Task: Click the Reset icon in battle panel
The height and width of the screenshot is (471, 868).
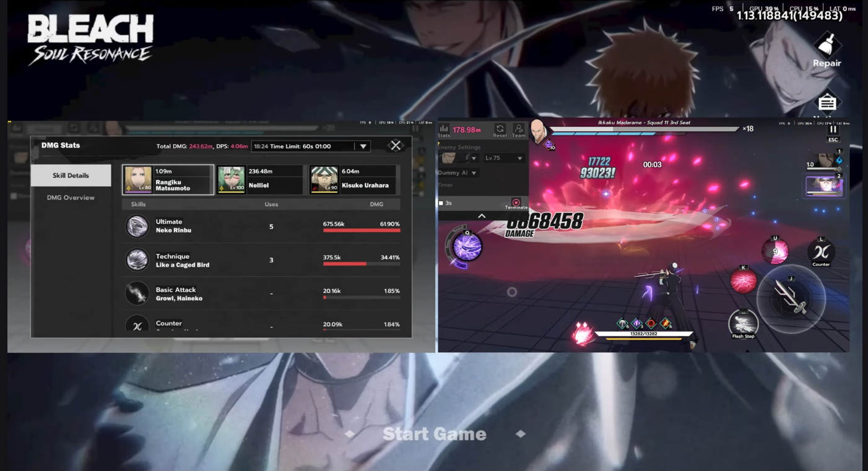Action: [x=500, y=129]
